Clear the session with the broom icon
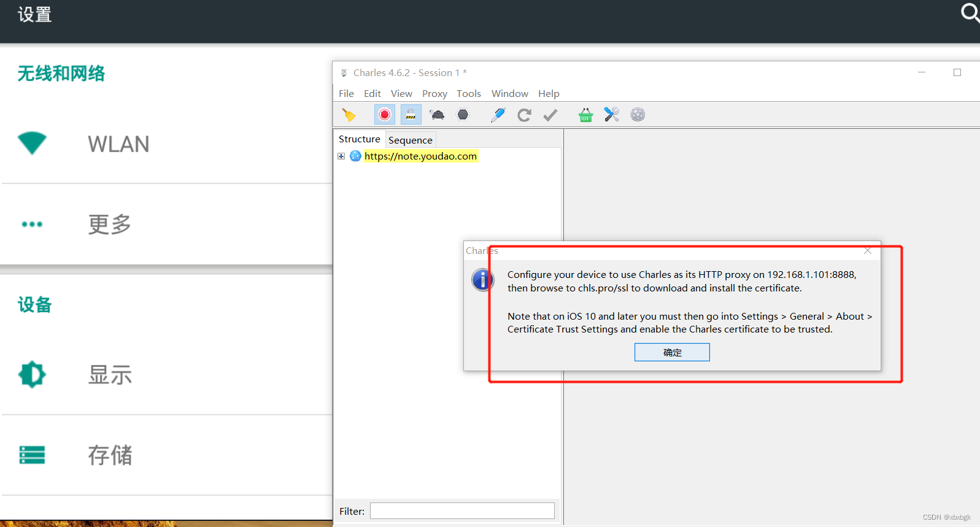980x527 pixels. (349, 115)
